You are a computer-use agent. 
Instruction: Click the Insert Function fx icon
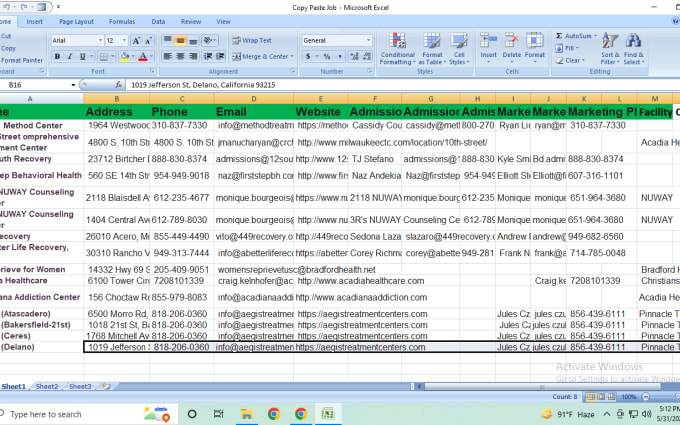pyautogui.click(x=118, y=85)
